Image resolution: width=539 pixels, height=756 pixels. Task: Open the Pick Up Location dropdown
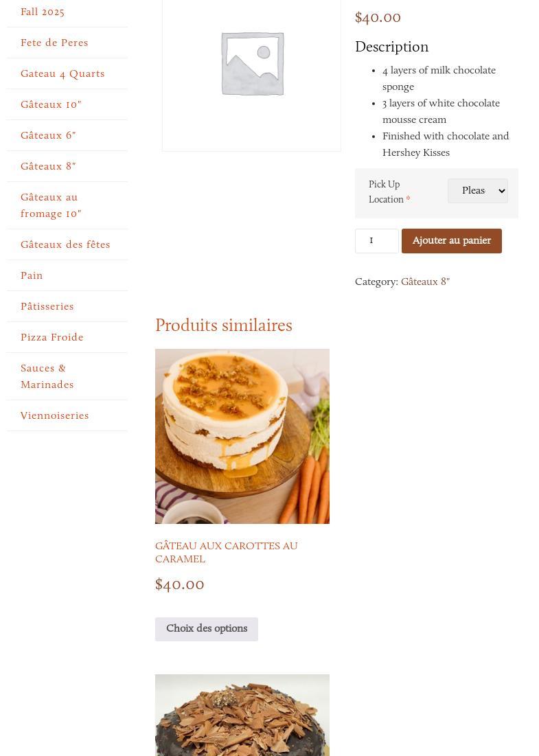pyautogui.click(x=477, y=191)
